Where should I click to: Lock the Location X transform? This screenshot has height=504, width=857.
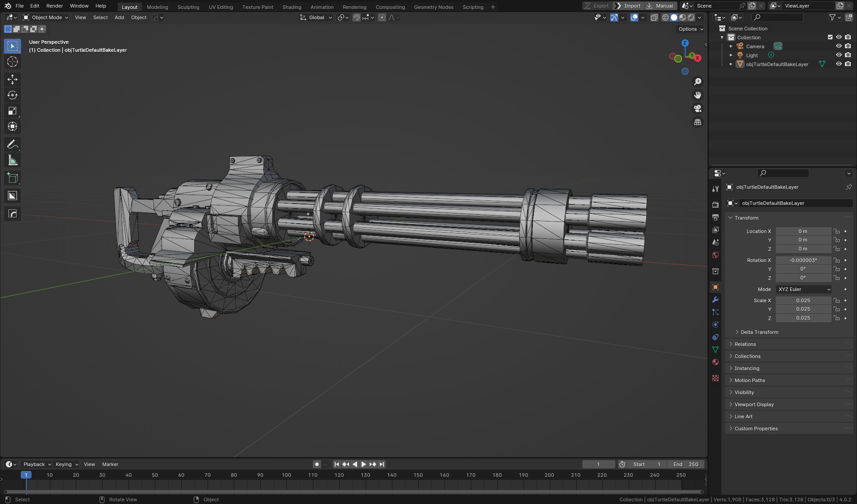pyautogui.click(x=836, y=231)
